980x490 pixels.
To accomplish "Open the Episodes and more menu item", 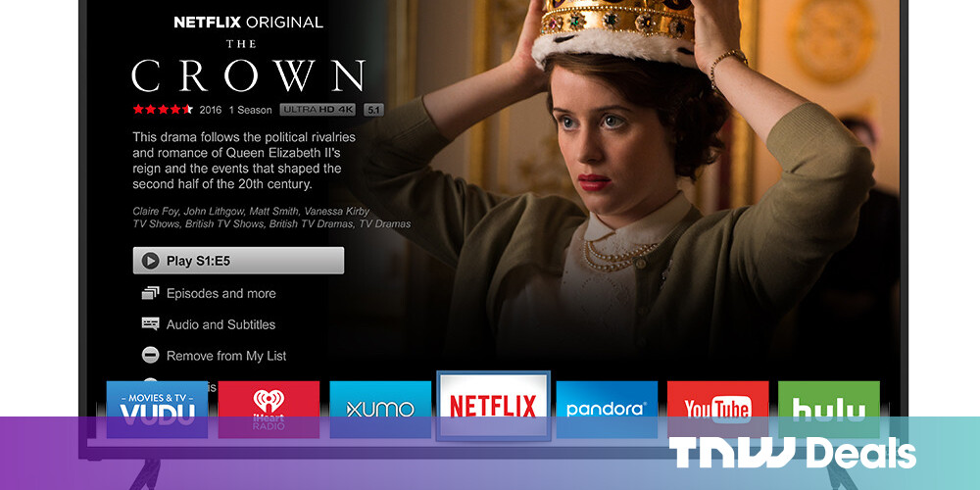I will coord(220,293).
